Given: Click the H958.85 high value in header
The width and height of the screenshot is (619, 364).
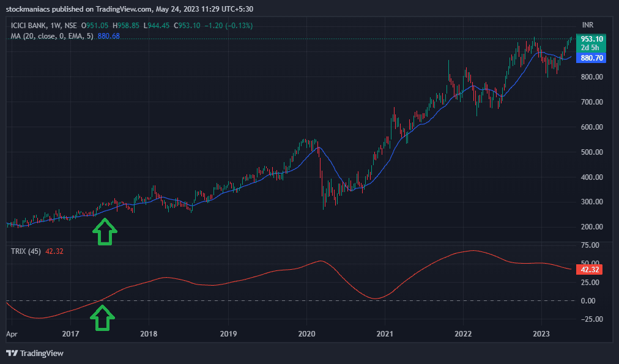Looking at the screenshot, I should click(126, 26).
